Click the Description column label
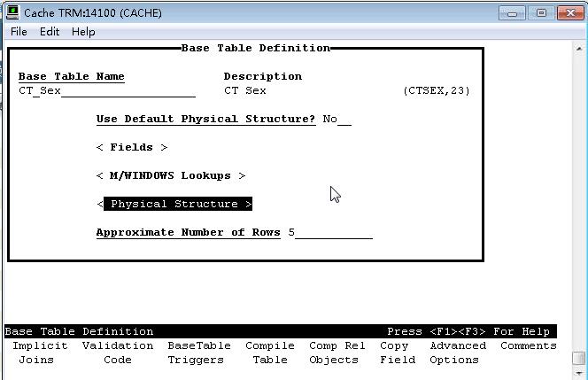Screen dimensions: 588x380 click(x=263, y=76)
